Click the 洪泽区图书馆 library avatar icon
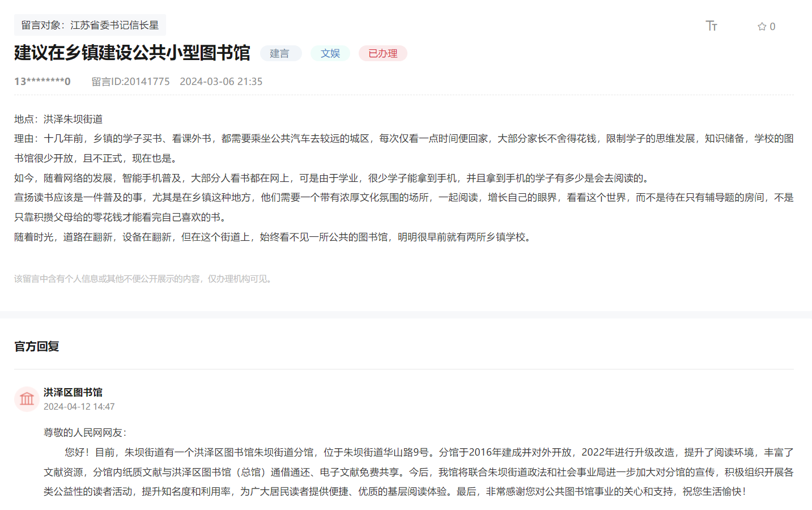This screenshot has width=812, height=510. click(x=27, y=399)
